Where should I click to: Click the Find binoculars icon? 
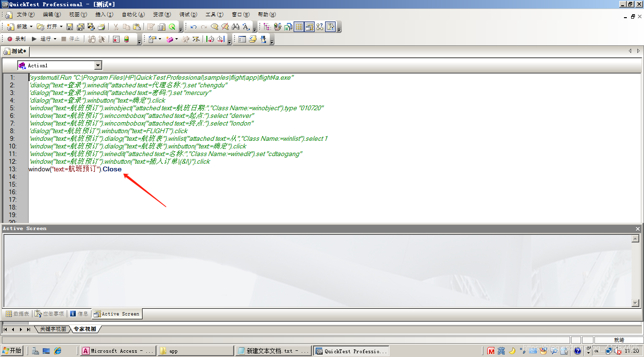pos(235,27)
